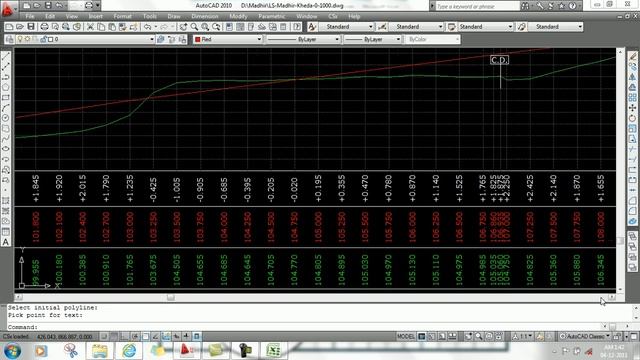The width and height of the screenshot is (640, 360).
Task: Click the Undo arrow in Standard toolbar
Action: [x=147, y=27]
